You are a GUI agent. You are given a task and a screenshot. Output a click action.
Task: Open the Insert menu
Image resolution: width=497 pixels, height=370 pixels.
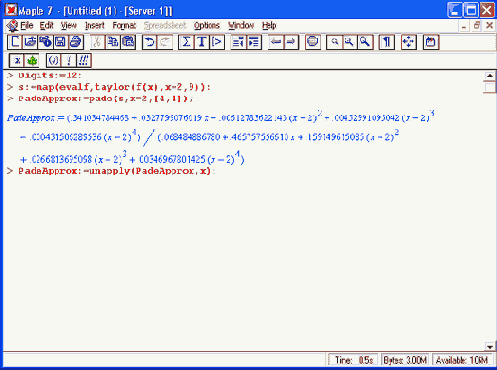click(x=94, y=25)
